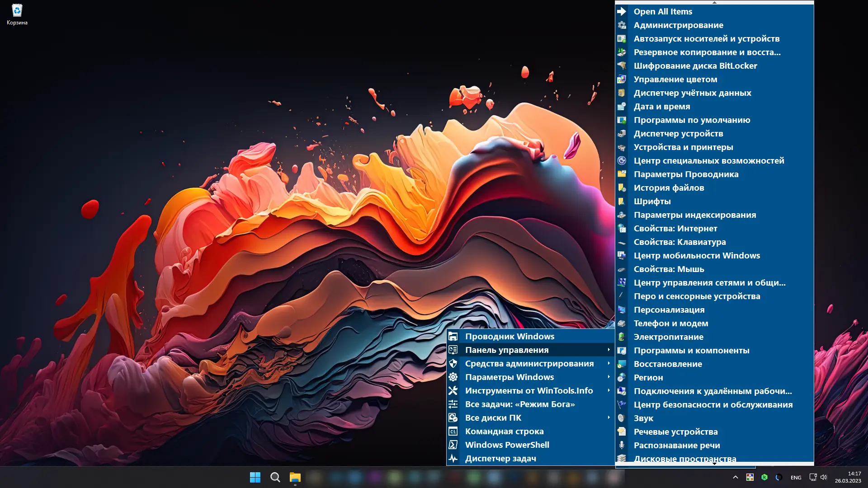
Task: Click the Sound speaker icon in list
Action: (622, 418)
